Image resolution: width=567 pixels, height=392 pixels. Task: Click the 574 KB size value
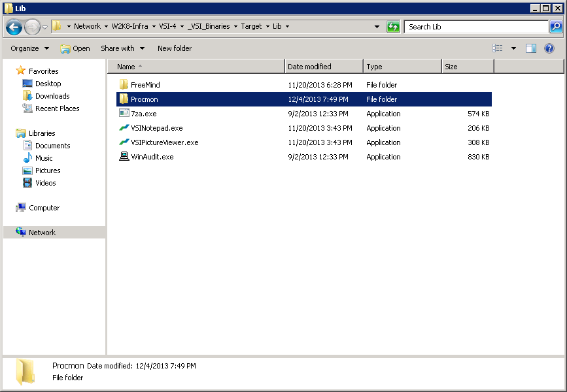(x=479, y=114)
